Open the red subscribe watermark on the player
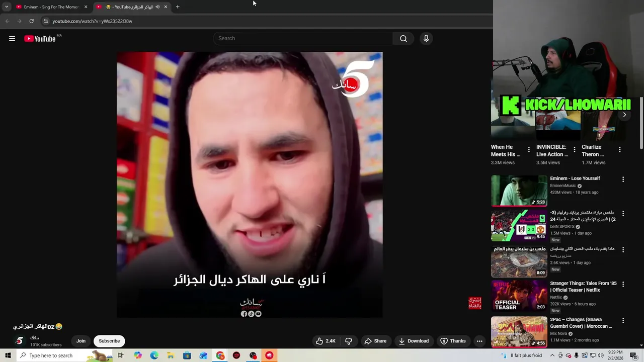Image resolution: width=644 pixels, height=362 pixels. [x=475, y=303]
